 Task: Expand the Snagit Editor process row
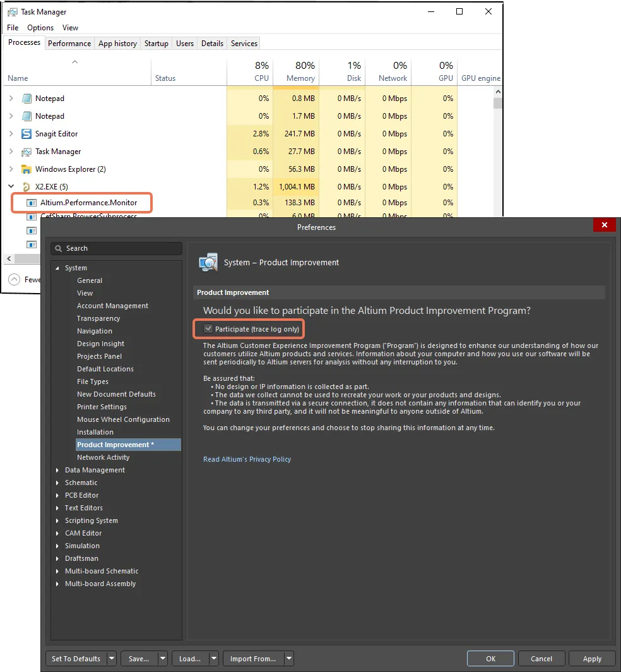[x=11, y=134]
